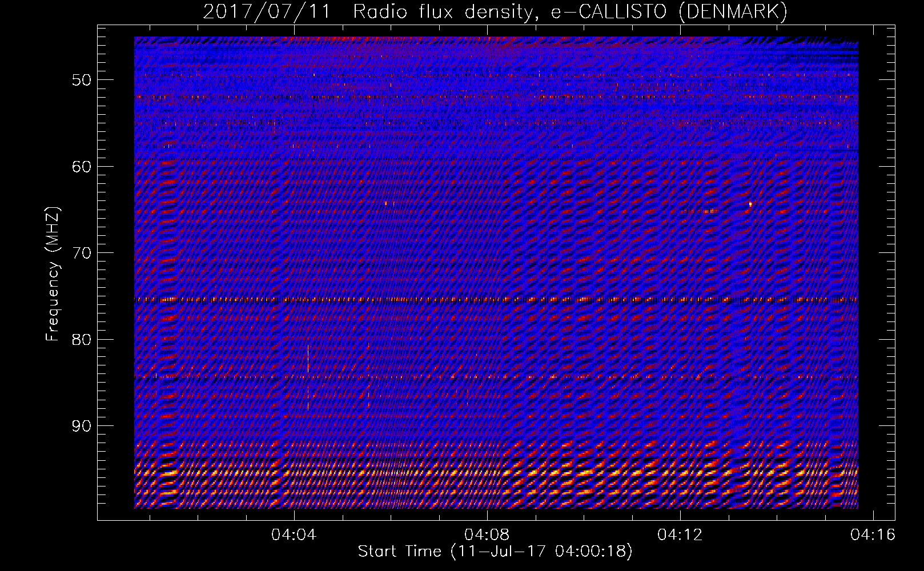Click the 04:12 time tick label
The width and height of the screenshot is (924, 571).
pos(680,535)
